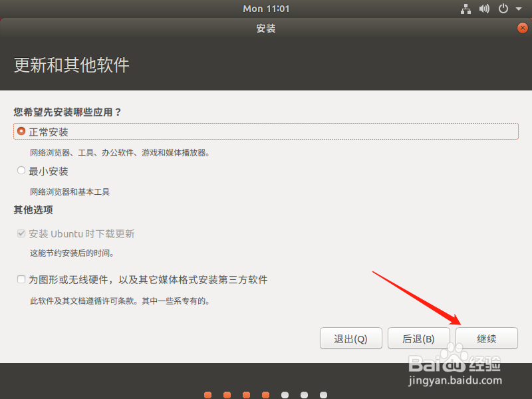Open the clock showing Mon 11:01
The width and height of the screenshot is (532, 399).
[x=266, y=9]
